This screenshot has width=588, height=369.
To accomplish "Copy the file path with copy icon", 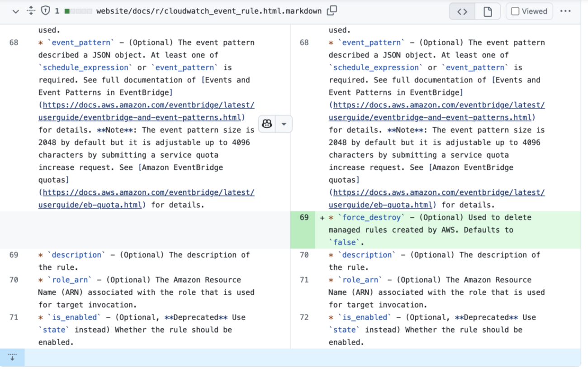I will (332, 11).
